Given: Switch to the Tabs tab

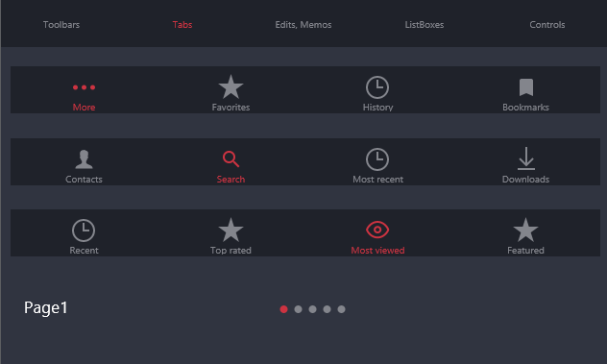Looking at the screenshot, I should click(182, 25).
